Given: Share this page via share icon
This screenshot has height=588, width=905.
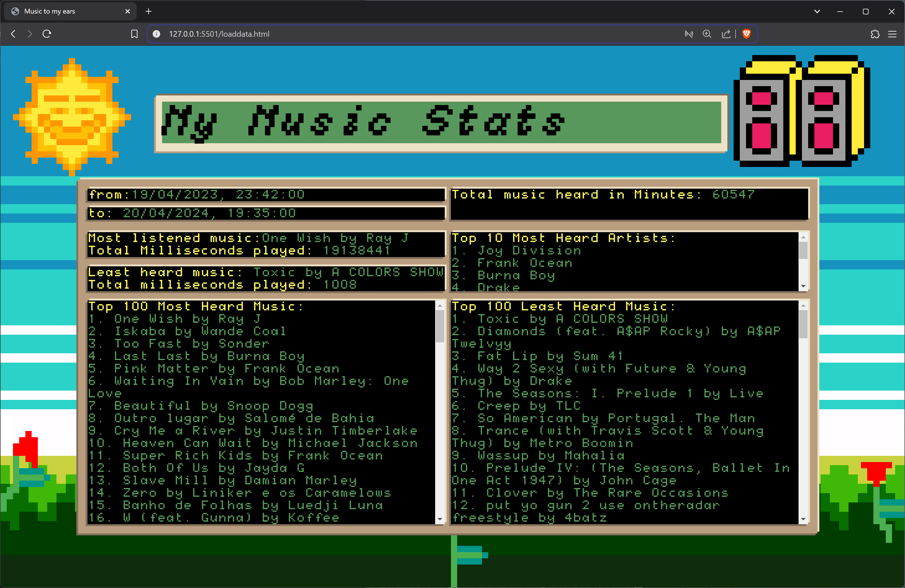Looking at the screenshot, I should pos(726,34).
